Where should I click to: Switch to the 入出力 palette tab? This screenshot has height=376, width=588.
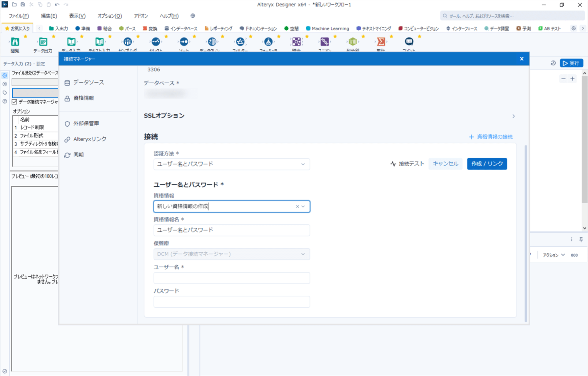point(58,28)
